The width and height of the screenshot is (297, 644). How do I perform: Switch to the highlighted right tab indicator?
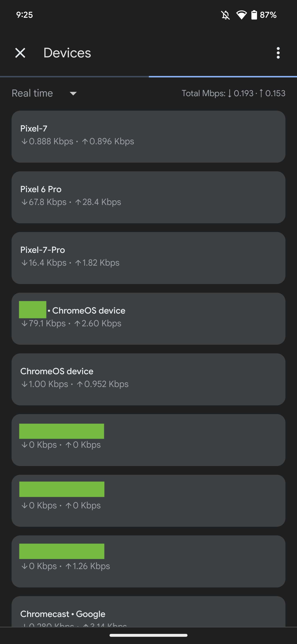point(223,76)
